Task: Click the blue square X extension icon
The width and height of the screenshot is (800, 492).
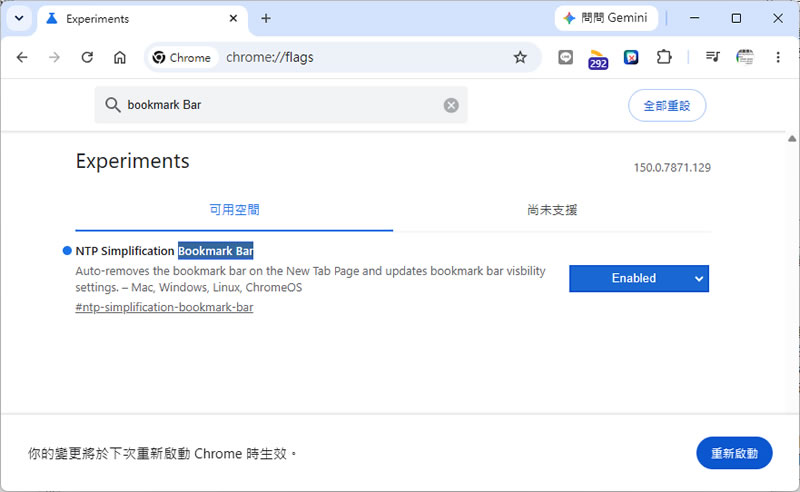Action: coord(631,57)
